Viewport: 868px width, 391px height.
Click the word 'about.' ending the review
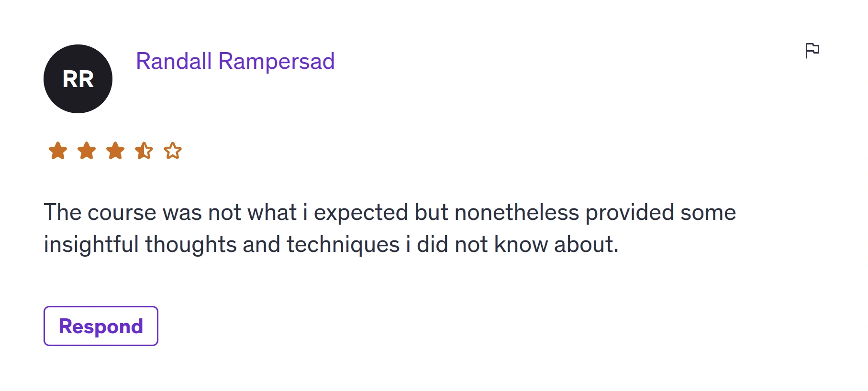tap(587, 244)
